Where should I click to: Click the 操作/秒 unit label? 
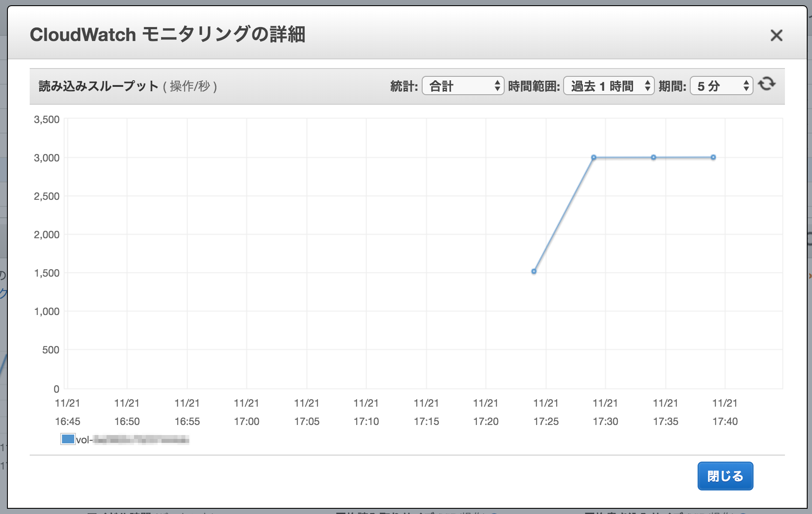(191, 87)
